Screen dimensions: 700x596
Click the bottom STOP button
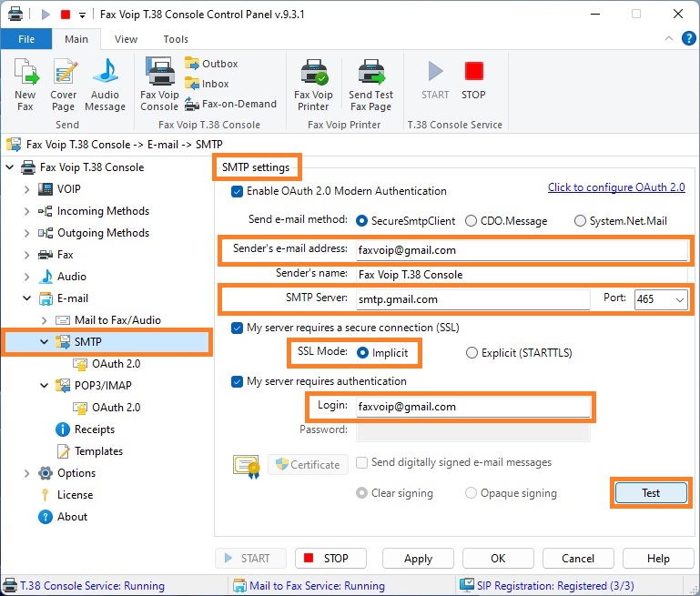pos(330,559)
